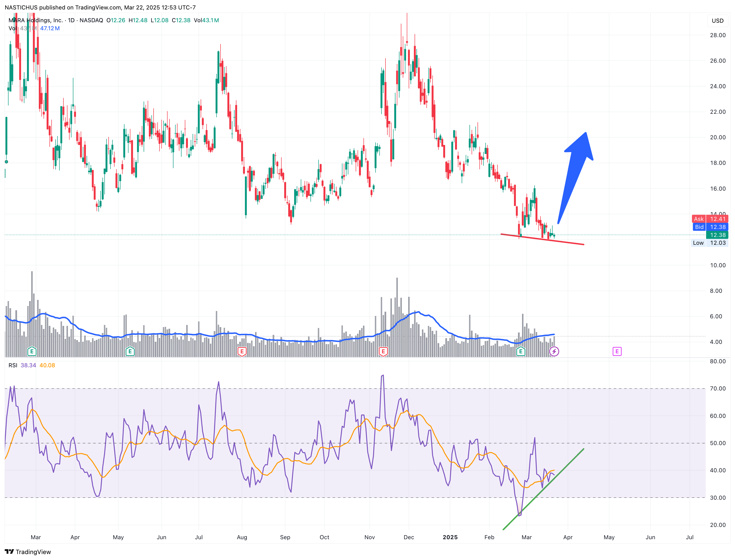Click the Aug label on the time axis
735x560 pixels.
[x=242, y=537]
